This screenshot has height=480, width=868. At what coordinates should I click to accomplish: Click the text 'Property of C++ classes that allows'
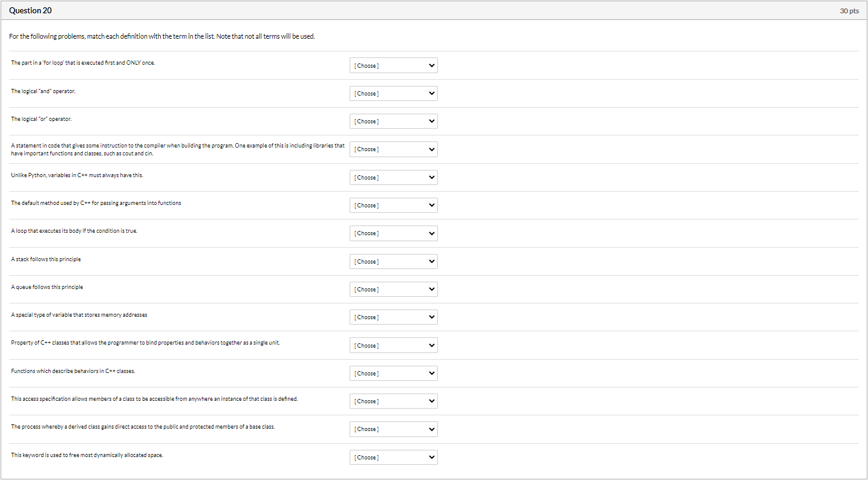[146, 343]
